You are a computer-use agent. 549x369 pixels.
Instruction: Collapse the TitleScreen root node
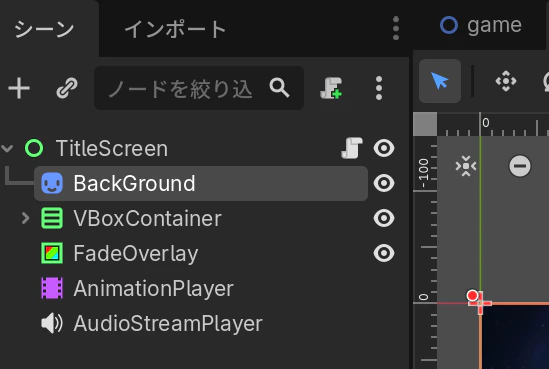point(7,148)
